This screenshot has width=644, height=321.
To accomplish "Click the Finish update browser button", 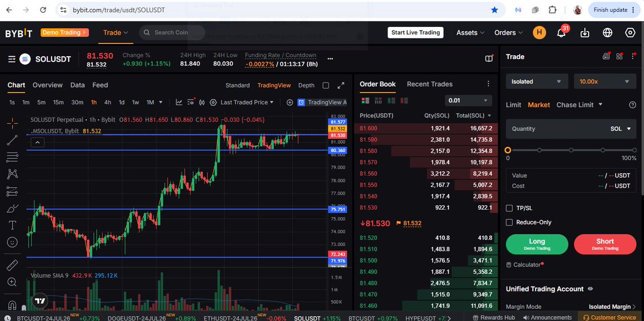I will tap(614, 10).
